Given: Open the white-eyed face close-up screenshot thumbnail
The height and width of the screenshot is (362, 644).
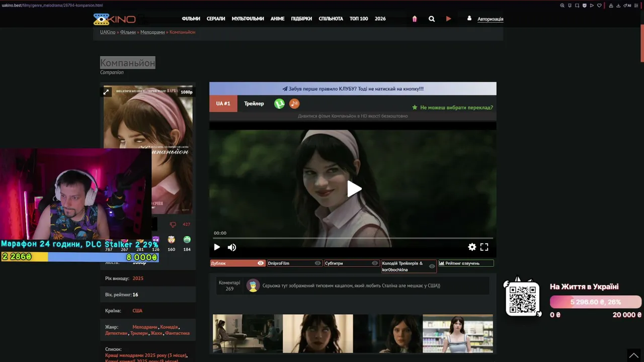Looking at the screenshot, I should 318,334.
